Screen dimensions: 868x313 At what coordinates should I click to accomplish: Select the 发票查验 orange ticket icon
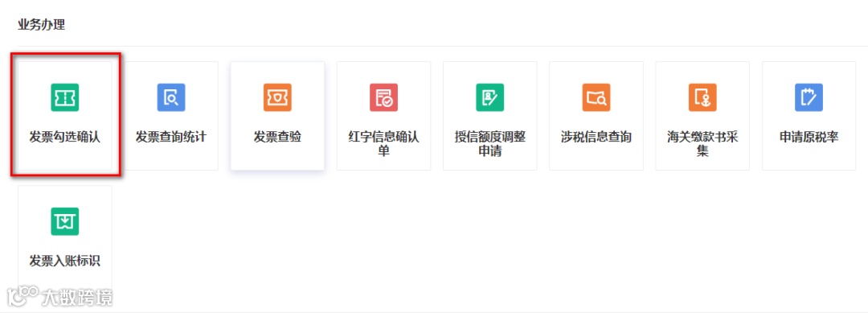(x=277, y=97)
